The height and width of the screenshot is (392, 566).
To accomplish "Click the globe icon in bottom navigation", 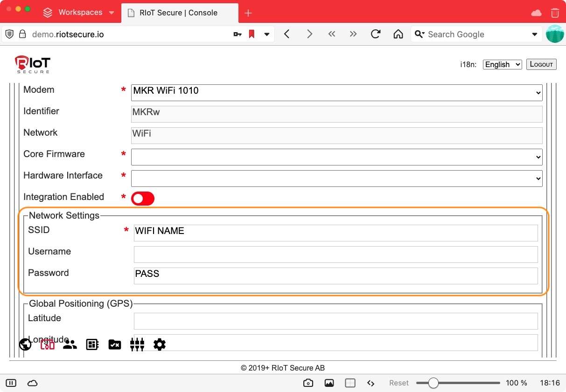I will (x=25, y=344).
